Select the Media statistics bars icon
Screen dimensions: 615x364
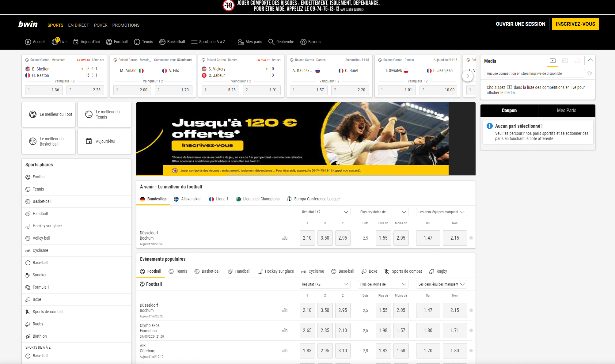click(x=578, y=61)
